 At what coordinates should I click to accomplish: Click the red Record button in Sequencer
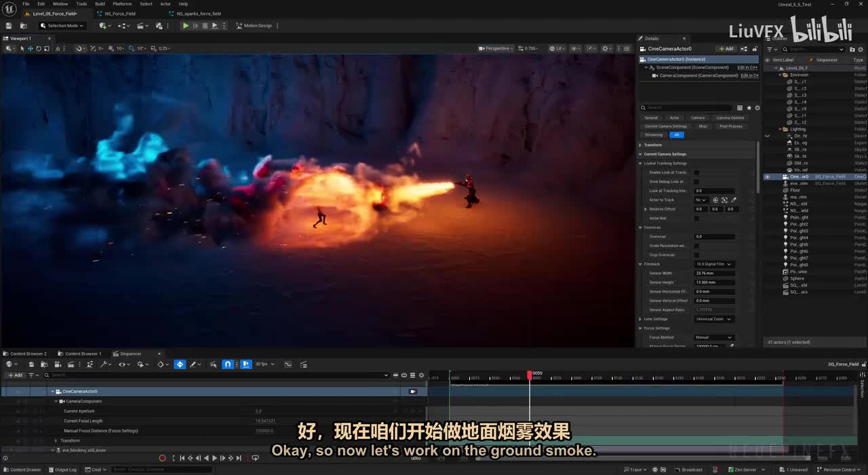pyautogui.click(x=162, y=458)
